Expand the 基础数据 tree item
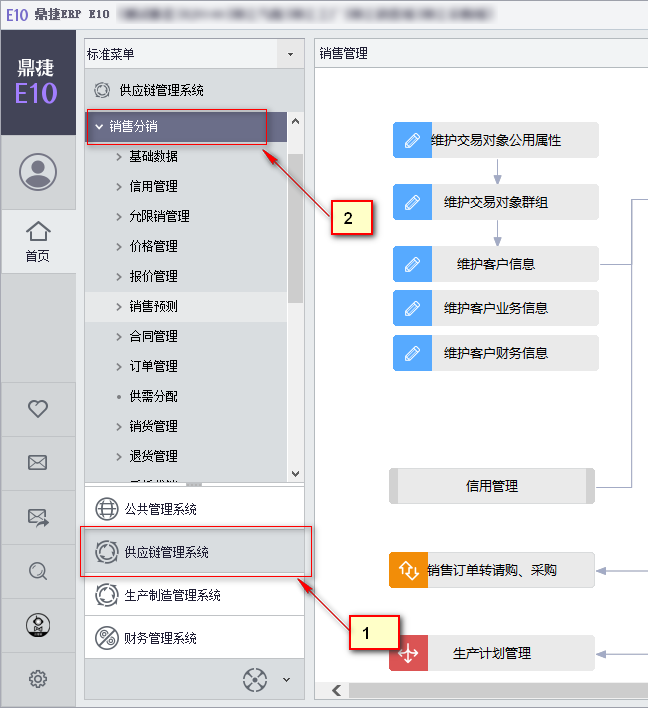Screen dimensions: 648x708 coord(120,157)
